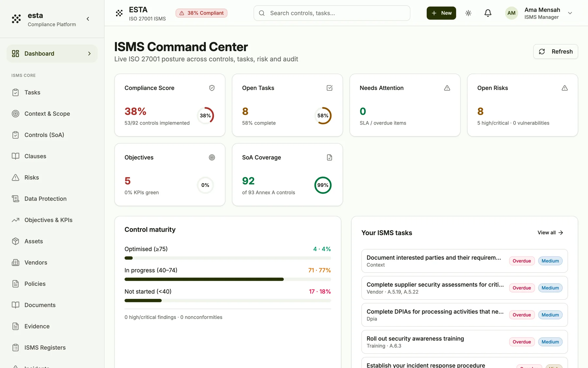This screenshot has height=368, width=588.
Task: Click View all ISMS tasks
Action: [550, 233]
